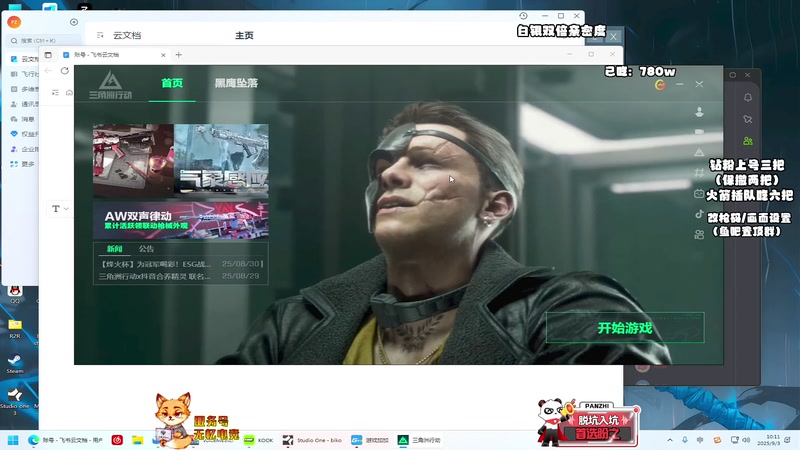Image resolution: width=800 pixels, height=450 pixels.
Task: Click the reload button in docs window
Action: [x=65, y=71]
